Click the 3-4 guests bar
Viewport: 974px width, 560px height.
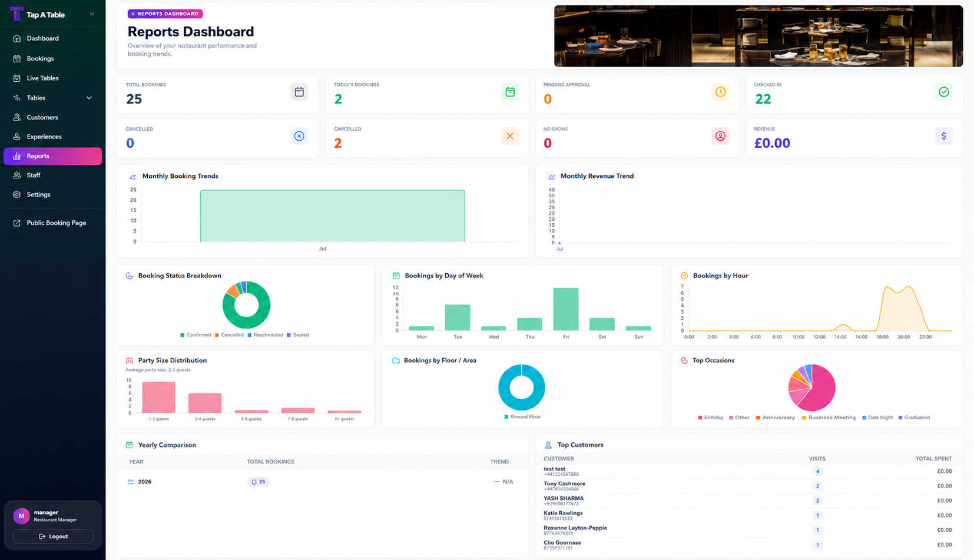coord(205,403)
